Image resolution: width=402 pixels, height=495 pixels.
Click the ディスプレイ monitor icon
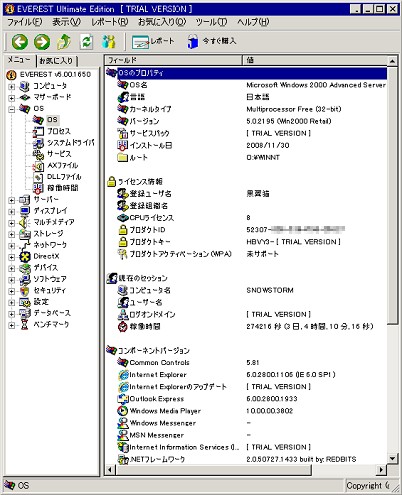(25, 211)
